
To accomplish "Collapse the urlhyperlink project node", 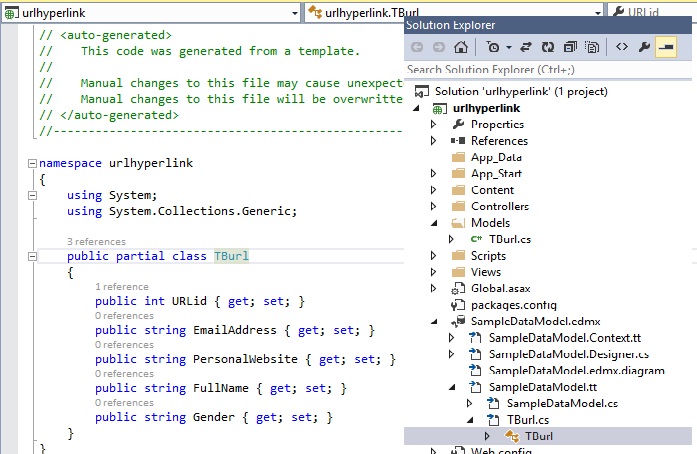I will (417, 108).
